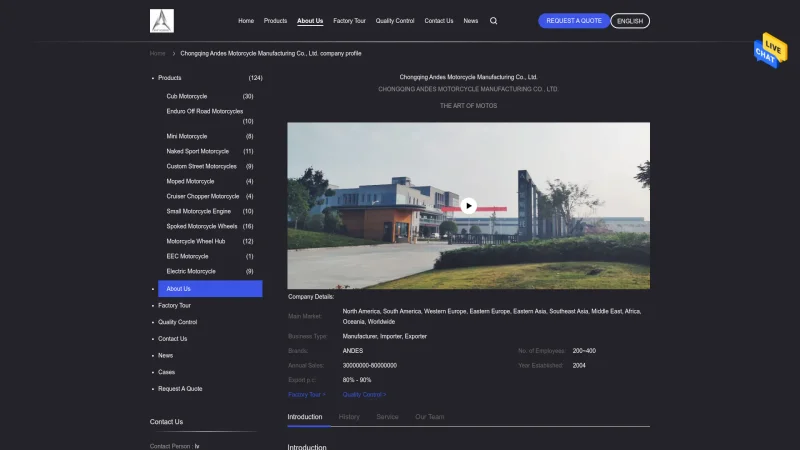Click THE ART OF MOTOS tagline

pyautogui.click(x=468, y=106)
